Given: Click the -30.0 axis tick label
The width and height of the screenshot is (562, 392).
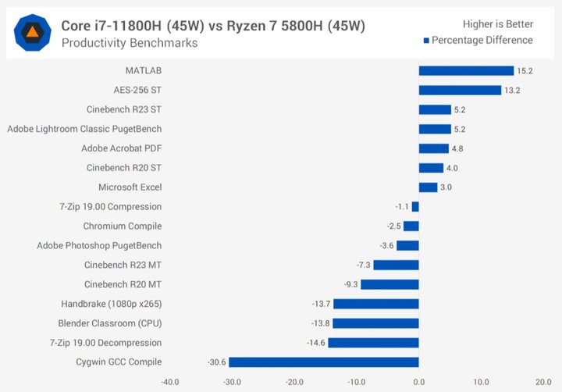Looking at the screenshot, I should [x=232, y=383].
